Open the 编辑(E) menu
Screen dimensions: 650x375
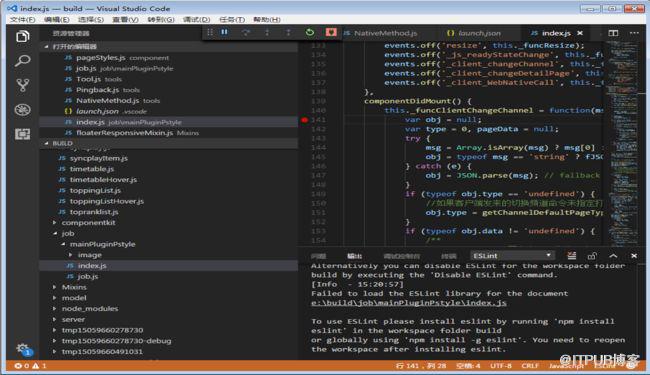pyautogui.click(x=57, y=19)
